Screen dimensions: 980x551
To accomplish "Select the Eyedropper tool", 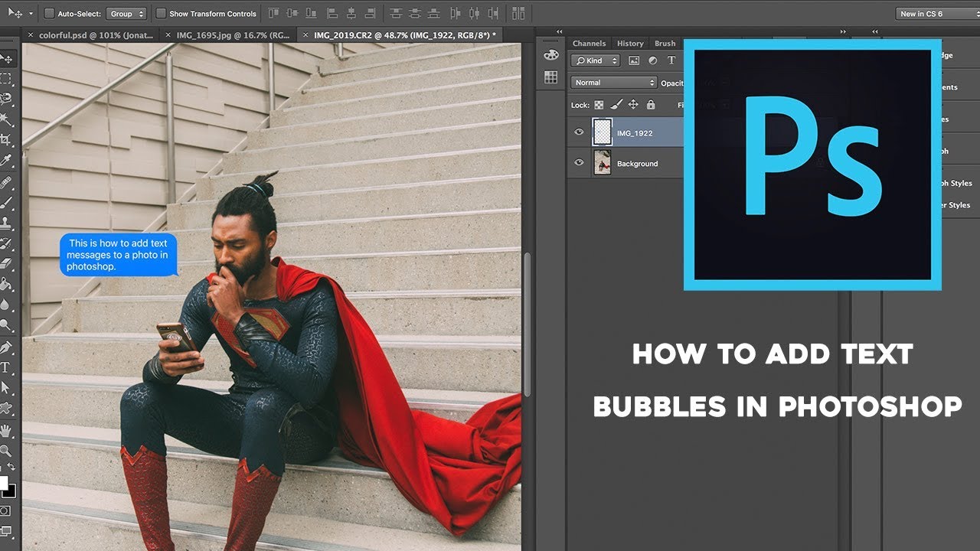I will 7,161.
